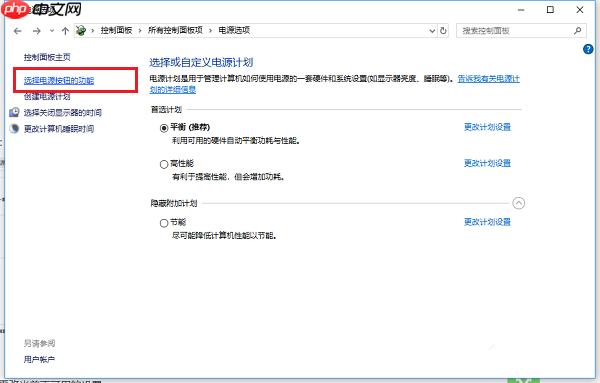This screenshot has width=600, height=383.
Task: Go forward with the forward arrow
Action: [36, 31]
